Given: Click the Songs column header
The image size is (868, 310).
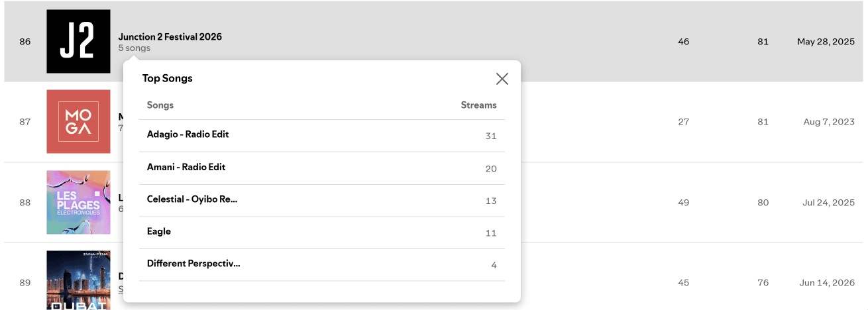Looking at the screenshot, I should click(x=160, y=105).
